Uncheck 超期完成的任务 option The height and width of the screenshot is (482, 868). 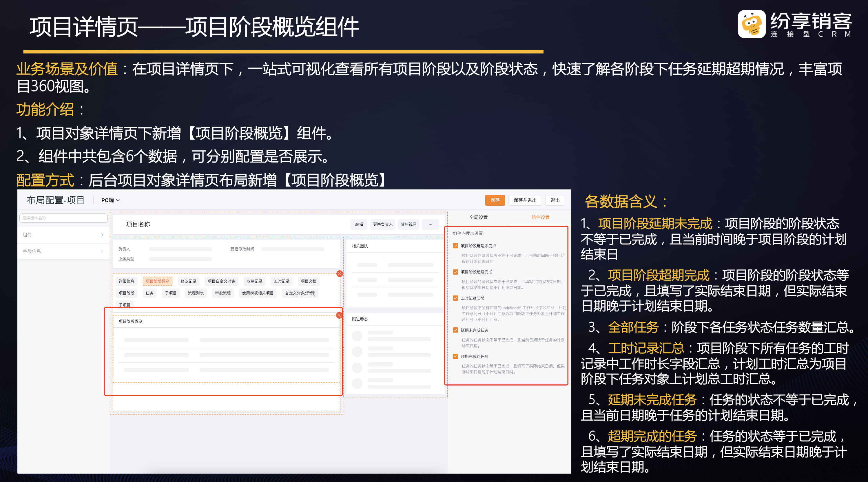(455, 356)
